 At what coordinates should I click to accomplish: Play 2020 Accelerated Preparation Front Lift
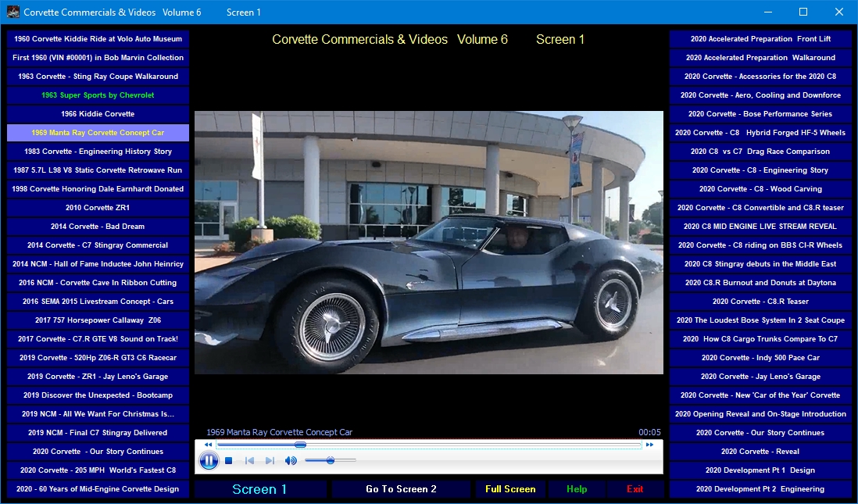click(760, 39)
